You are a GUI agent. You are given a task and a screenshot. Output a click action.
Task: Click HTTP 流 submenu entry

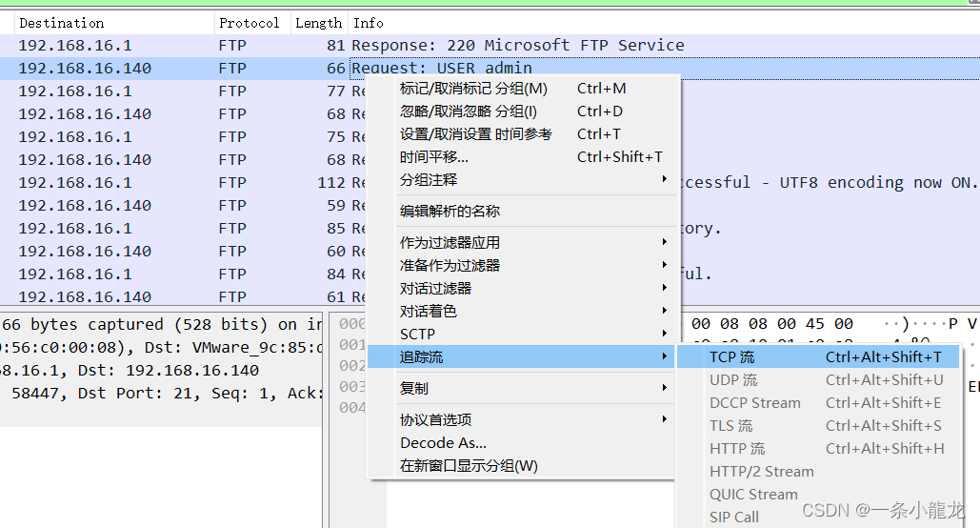click(x=818, y=449)
